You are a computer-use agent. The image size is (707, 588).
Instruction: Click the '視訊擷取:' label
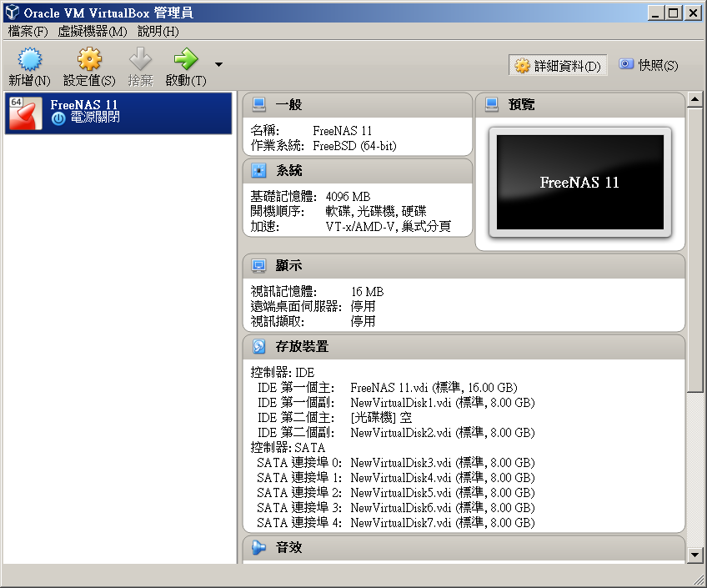click(278, 321)
